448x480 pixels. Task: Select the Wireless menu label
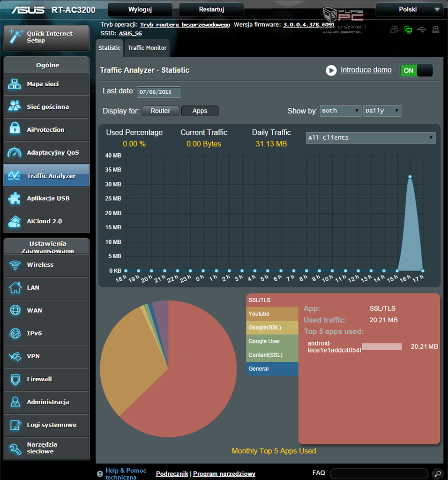click(x=40, y=265)
